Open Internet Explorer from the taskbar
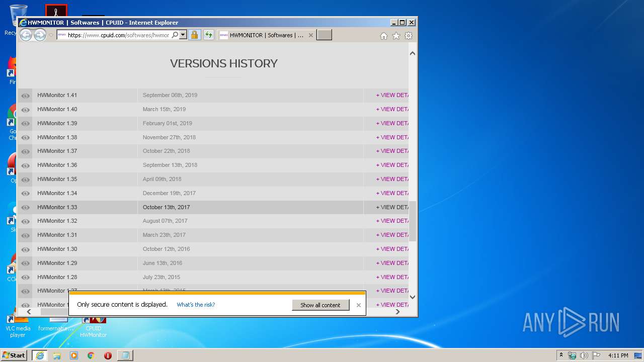 pos(40,355)
